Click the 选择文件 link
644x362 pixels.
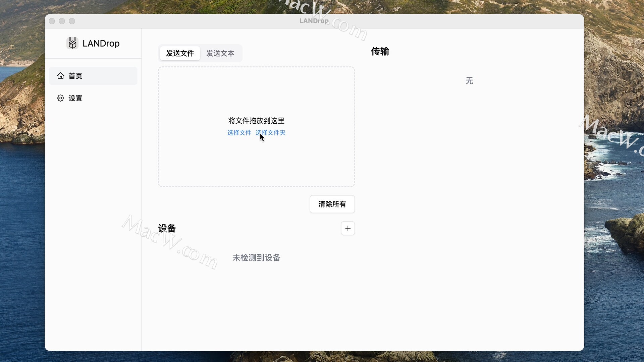(x=239, y=133)
